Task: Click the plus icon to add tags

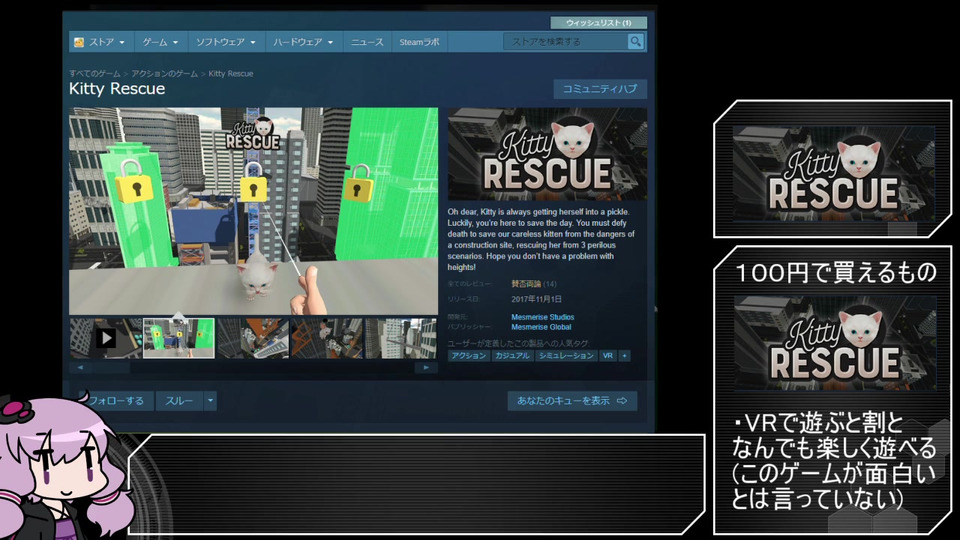Action: point(624,356)
